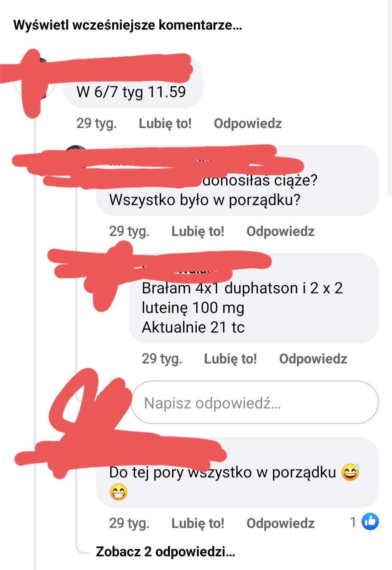Open timestamp under Wszystko było w porządku comment

[129, 231]
